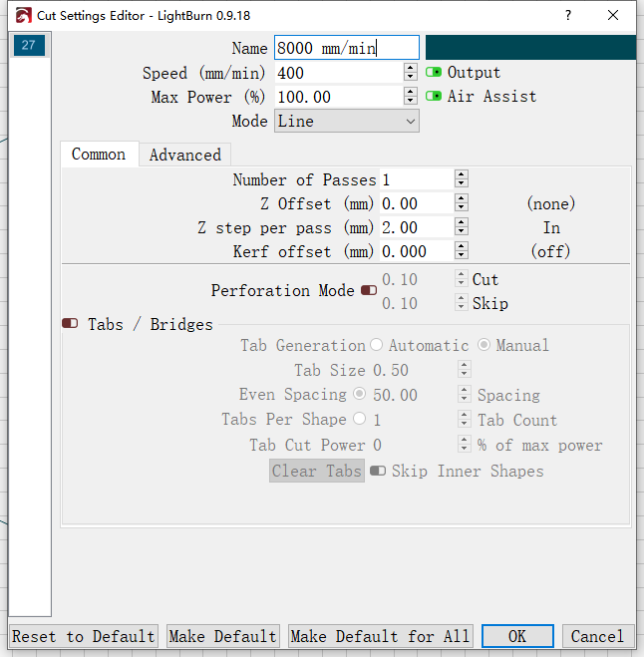Select Automatic tab generation radio button
Viewport: 644px width, 657px height.
pyautogui.click(x=376, y=344)
